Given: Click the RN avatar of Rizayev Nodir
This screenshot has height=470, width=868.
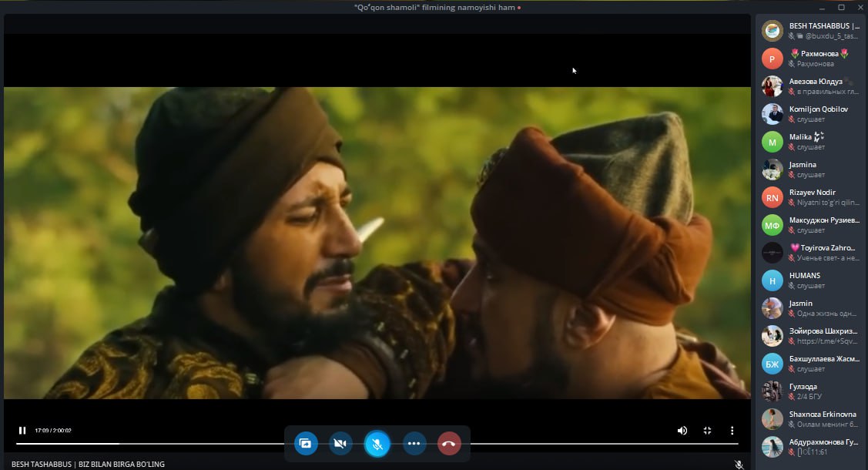Looking at the screenshot, I should coord(772,197).
